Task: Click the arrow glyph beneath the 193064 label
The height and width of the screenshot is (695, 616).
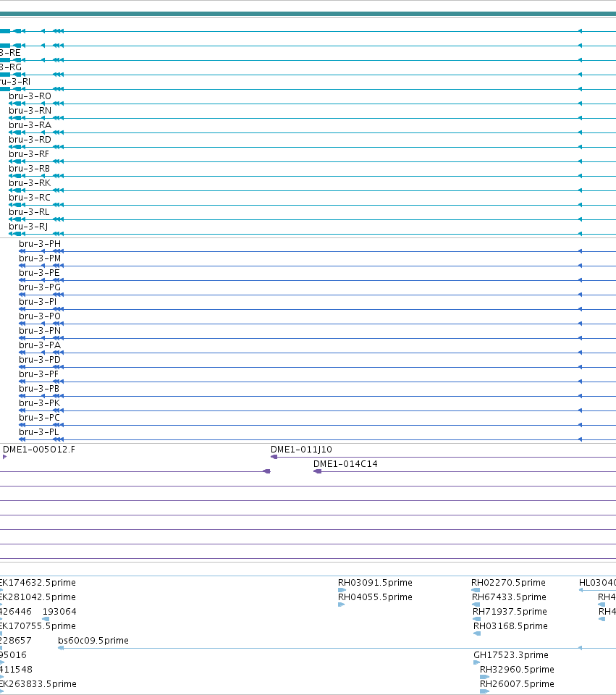Action: click(46, 619)
